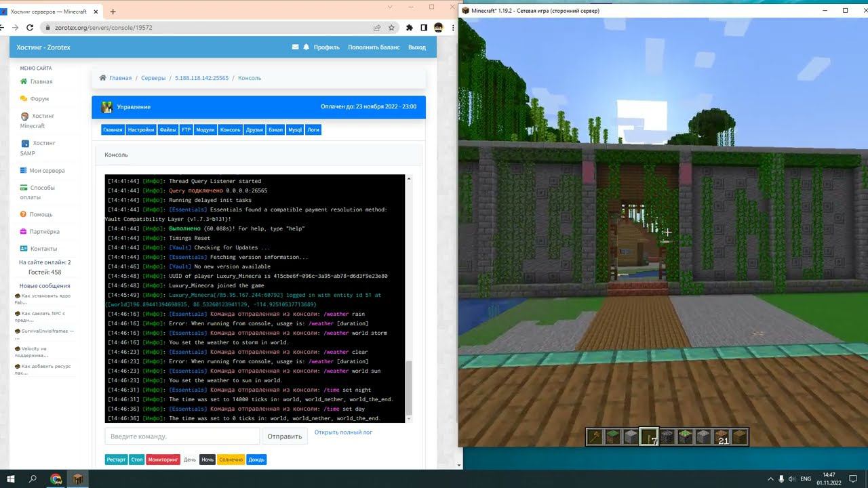Screen dimensions: 868x488
Task: Click the server avatar icon beside Управление
Action: point(106,107)
